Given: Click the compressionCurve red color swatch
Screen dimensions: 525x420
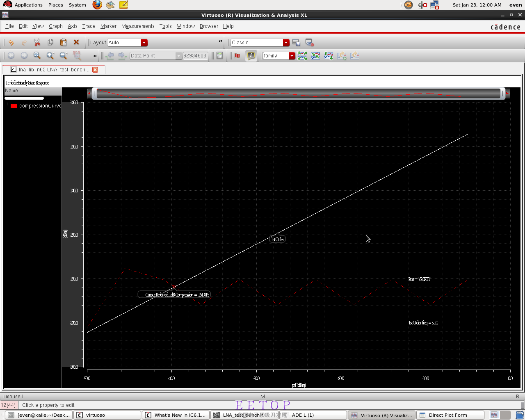Looking at the screenshot, I should click(x=14, y=106).
